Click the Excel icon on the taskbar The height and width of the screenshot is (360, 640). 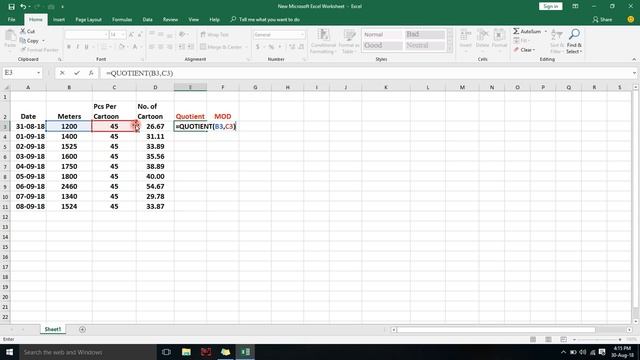[245, 352]
